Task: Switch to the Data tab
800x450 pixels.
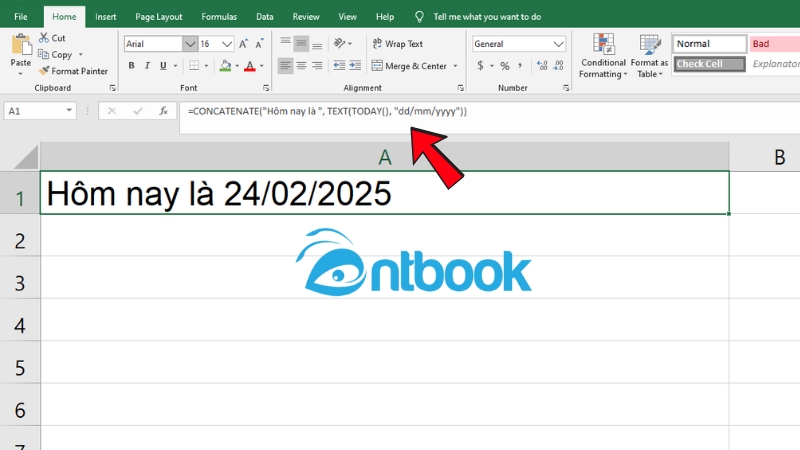Action: (x=264, y=17)
